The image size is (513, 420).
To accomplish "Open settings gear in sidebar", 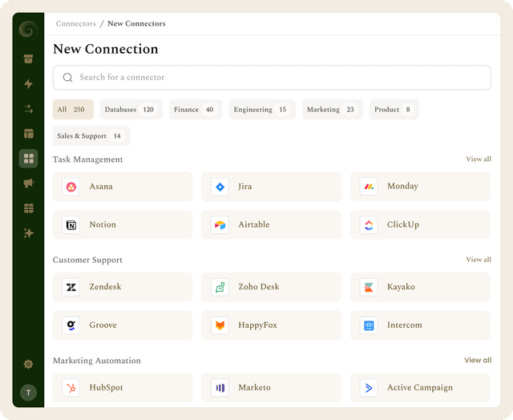I will pos(29,364).
